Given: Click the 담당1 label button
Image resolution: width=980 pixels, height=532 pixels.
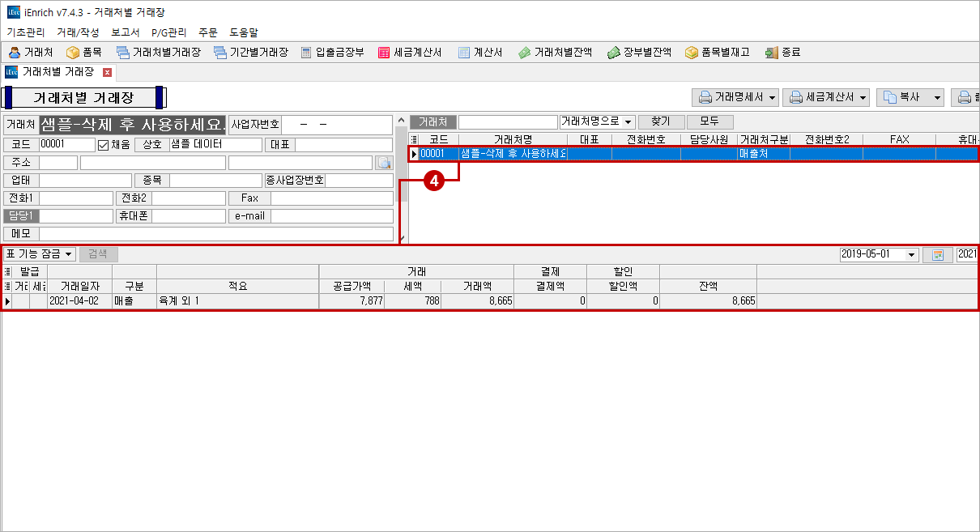Looking at the screenshot, I should coord(21,216).
